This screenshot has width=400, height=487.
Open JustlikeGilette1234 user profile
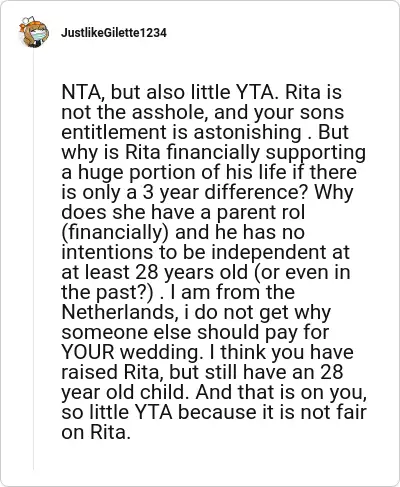114,33
